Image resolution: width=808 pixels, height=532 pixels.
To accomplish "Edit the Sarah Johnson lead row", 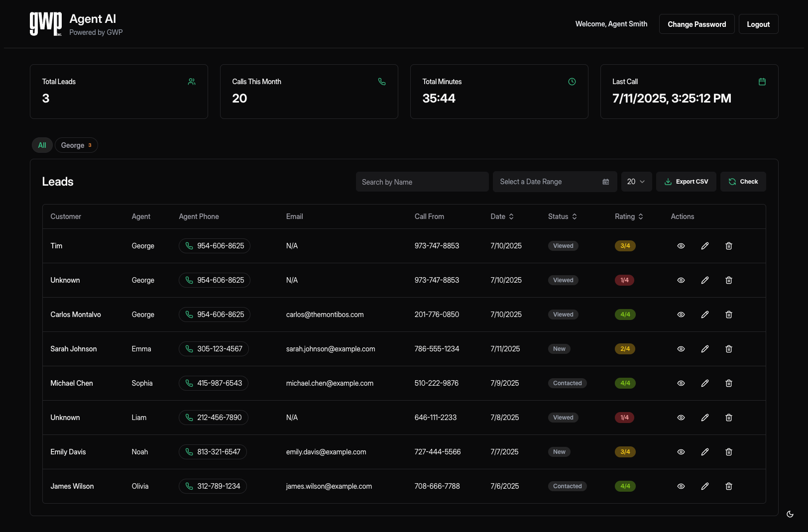I will [x=704, y=349].
